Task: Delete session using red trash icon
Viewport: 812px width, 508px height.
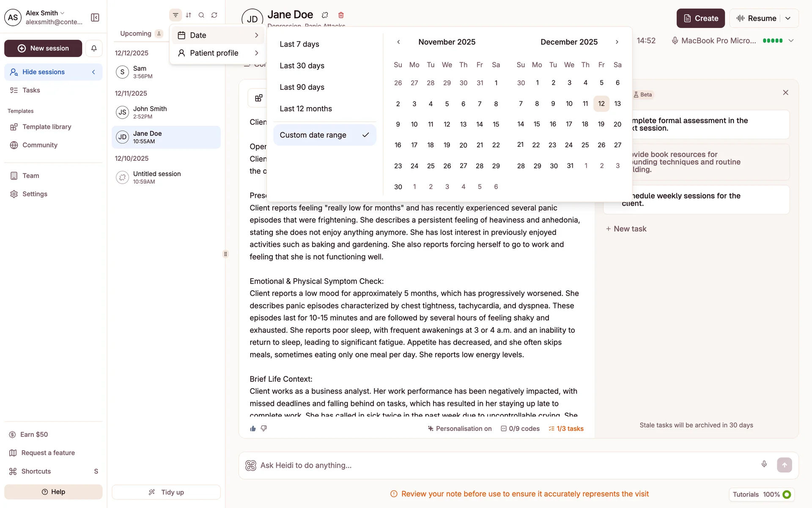Action: pyautogui.click(x=341, y=15)
